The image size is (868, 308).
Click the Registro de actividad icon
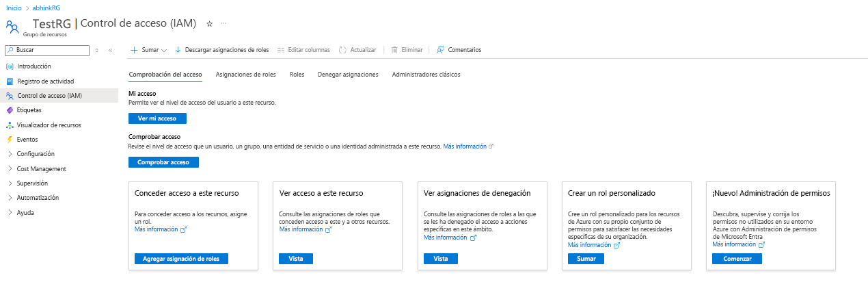point(10,81)
